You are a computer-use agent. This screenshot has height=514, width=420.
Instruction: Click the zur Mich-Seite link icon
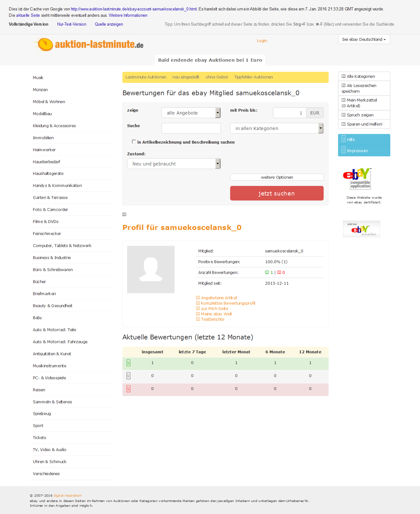[198, 308]
